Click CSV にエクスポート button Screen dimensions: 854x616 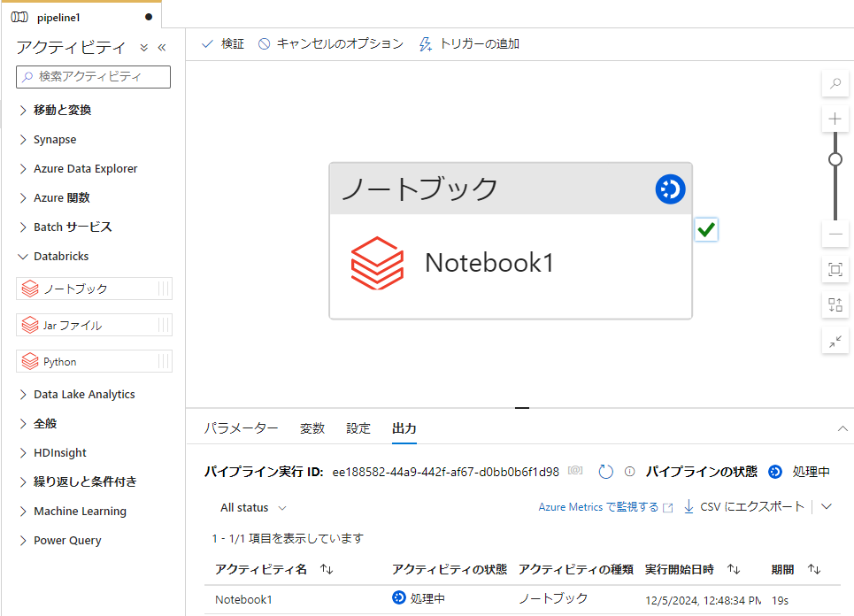pyautogui.click(x=744, y=506)
